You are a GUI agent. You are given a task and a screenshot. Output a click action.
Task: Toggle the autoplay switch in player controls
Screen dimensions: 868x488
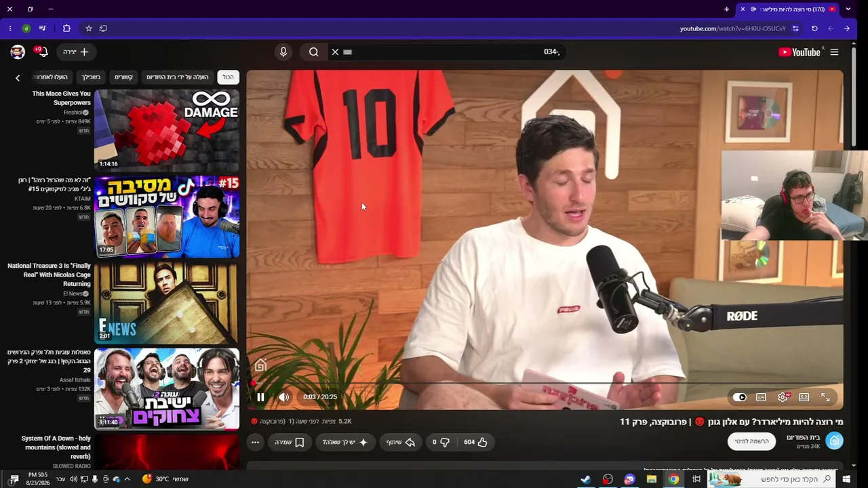point(740,397)
